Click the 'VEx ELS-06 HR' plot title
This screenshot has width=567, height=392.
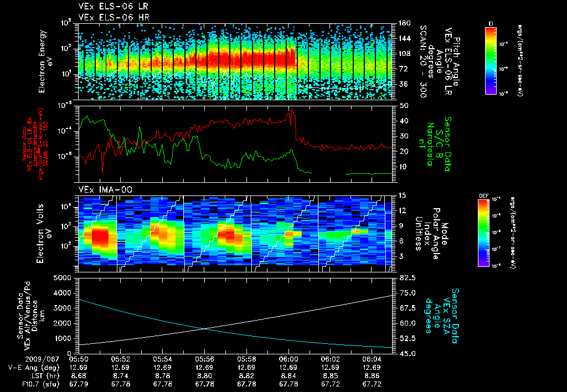point(114,17)
